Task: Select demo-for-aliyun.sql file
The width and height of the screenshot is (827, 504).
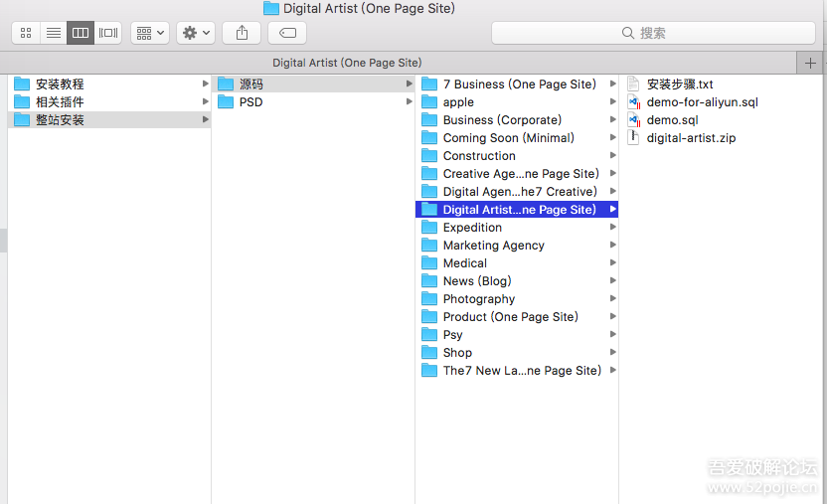Action: tap(702, 102)
